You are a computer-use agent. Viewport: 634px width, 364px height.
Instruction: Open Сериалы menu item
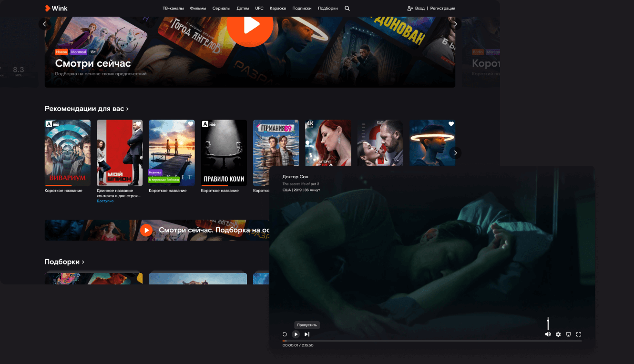[x=221, y=8]
